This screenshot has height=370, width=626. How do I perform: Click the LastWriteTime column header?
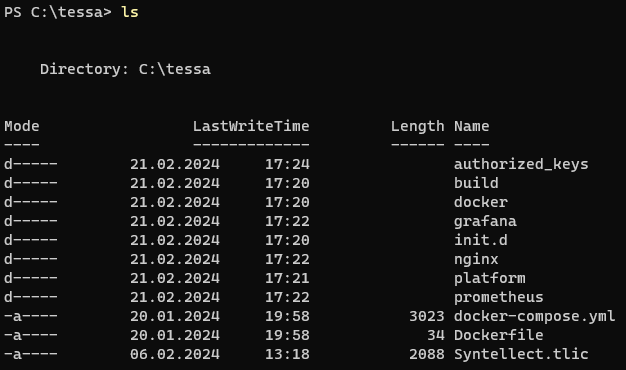point(251,126)
